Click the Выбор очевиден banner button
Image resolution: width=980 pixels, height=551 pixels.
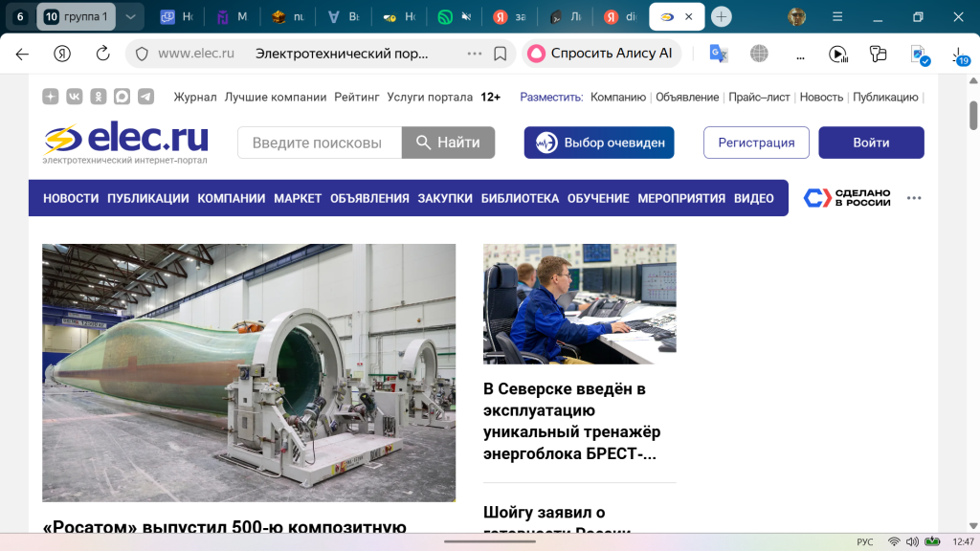click(x=599, y=143)
